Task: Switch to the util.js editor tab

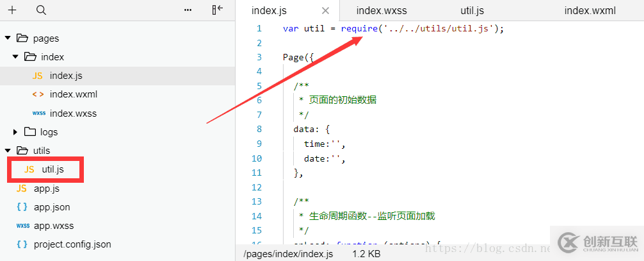Action: [x=472, y=10]
